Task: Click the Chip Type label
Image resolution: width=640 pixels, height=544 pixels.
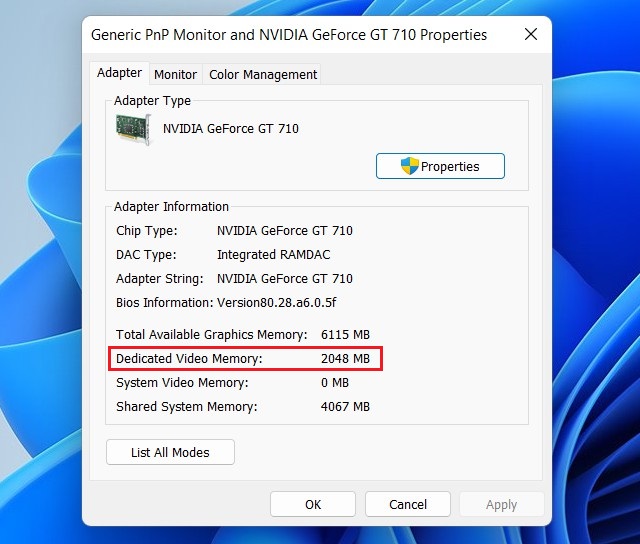Action: tap(147, 231)
